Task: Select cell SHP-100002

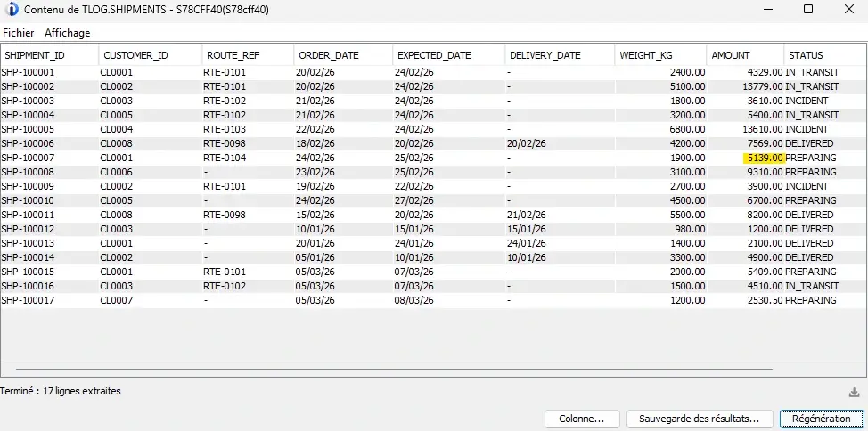Action: (x=29, y=86)
